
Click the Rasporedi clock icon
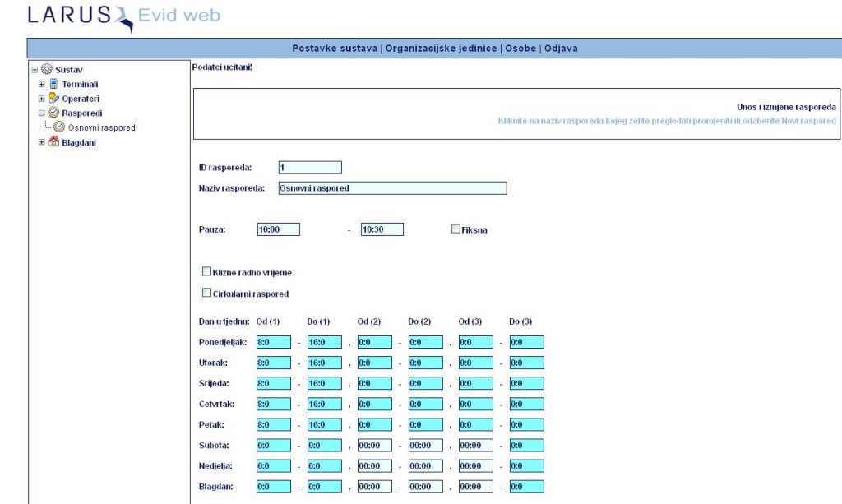54,113
